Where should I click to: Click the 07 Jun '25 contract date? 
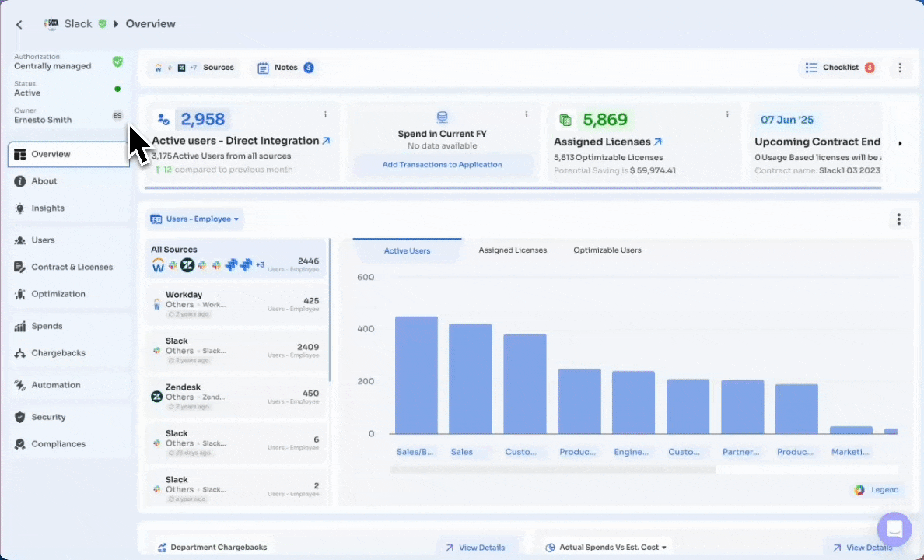click(x=786, y=121)
